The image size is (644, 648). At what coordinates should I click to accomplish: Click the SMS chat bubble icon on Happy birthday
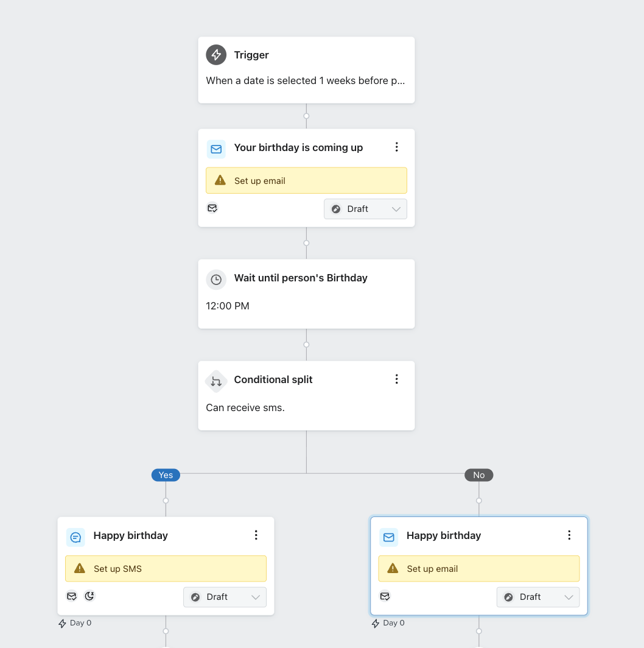(x=75, y=537)
